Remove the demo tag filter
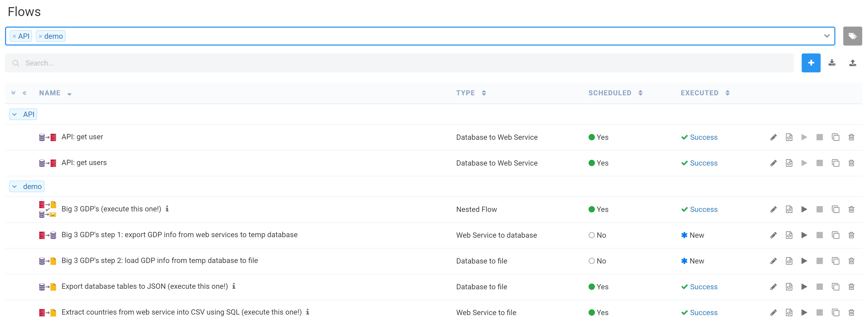 click(x=41, y=36)
